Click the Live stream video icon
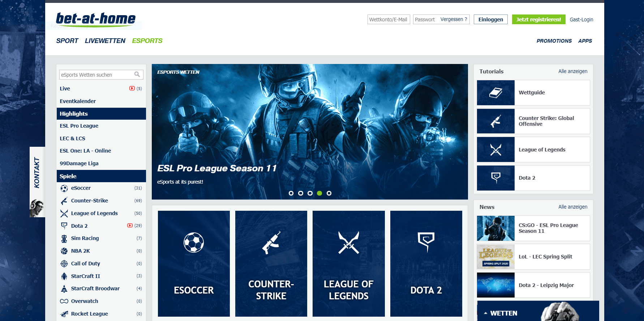 (x=132, y=88)
